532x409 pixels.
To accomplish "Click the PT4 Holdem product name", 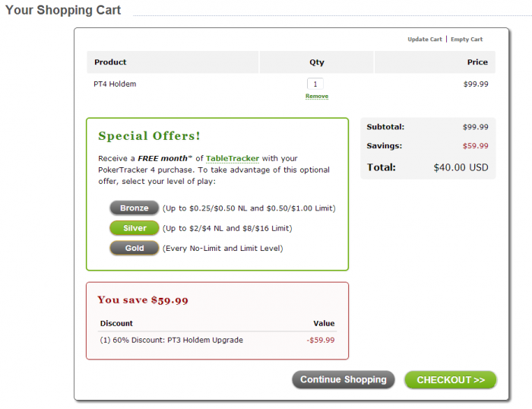I will (x=115, y=84).
